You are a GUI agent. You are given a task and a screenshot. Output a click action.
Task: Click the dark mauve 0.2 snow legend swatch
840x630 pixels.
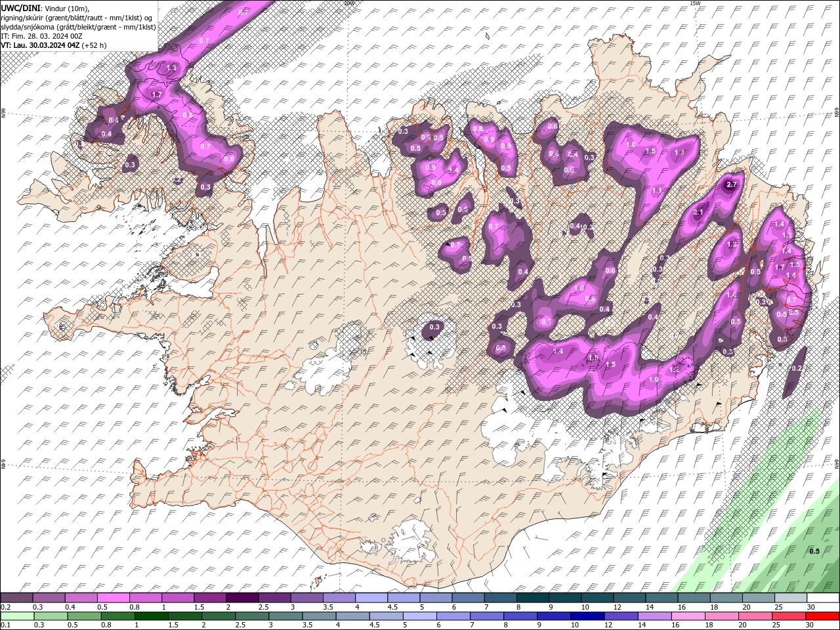click(x=16, y=598)
